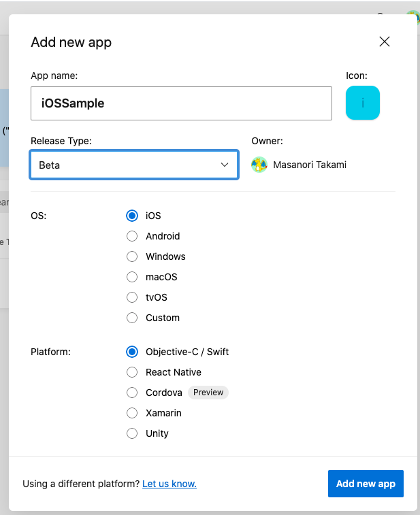Viewport: 420px width, 515px height.
Task: Choose Objective-C / Swift platform
Action: [x=132, y=352]
